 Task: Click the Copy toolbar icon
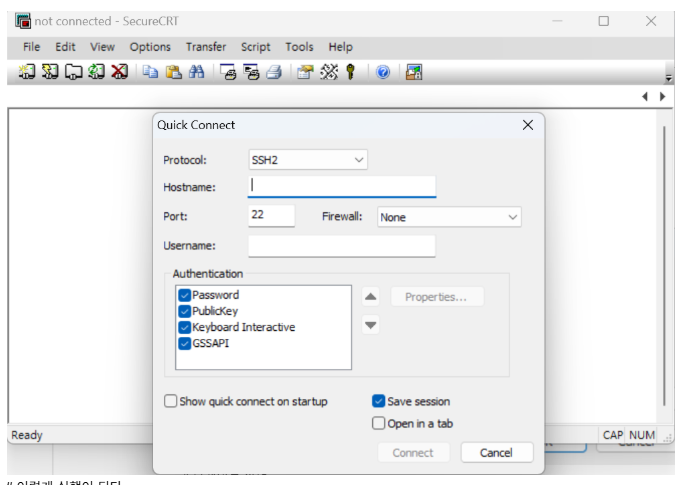point(150,71)
